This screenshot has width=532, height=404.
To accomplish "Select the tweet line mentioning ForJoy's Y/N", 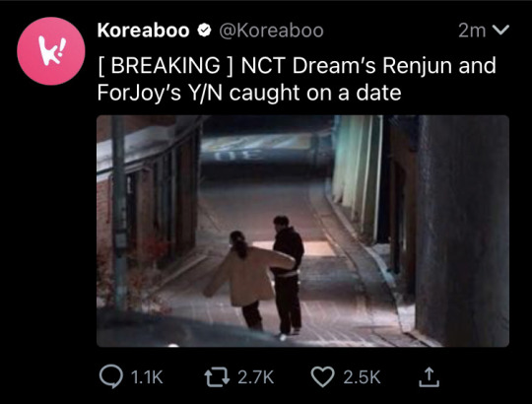I will point(249,93).
